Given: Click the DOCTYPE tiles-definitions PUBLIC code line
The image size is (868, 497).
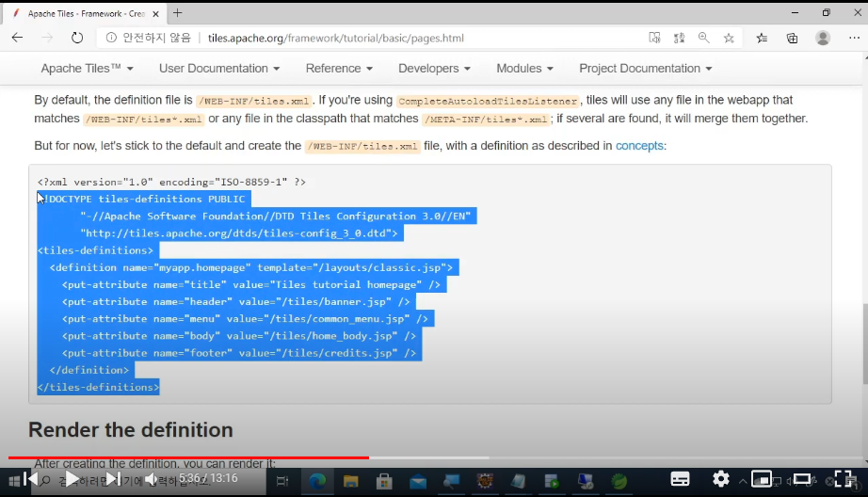Looking at the screenshot, I should (144, 199).
